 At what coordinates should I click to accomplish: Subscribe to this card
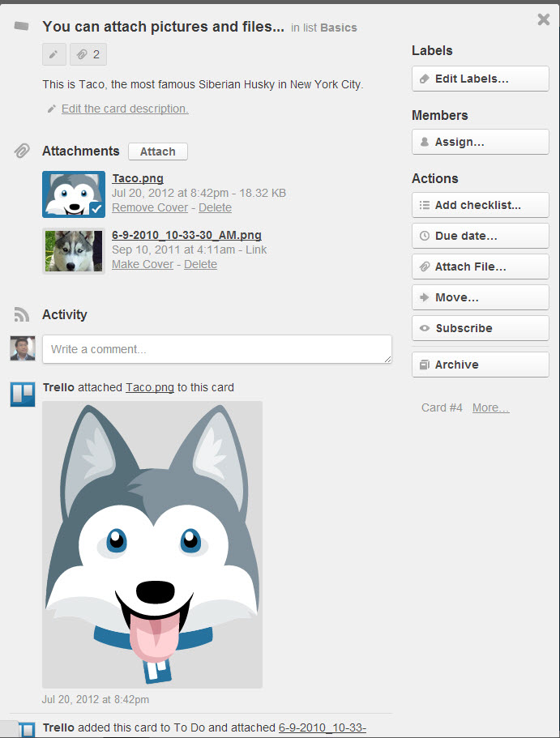point(480,328)
